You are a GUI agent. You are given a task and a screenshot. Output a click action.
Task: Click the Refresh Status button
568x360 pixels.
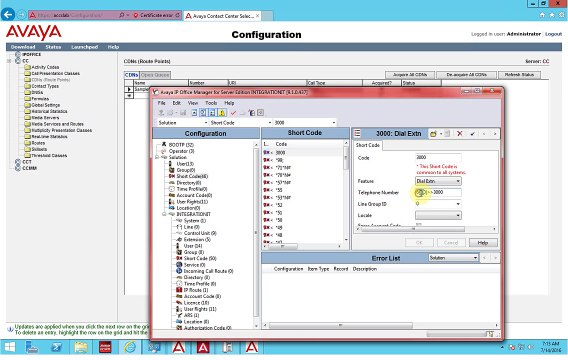pyautogui.click(x=519, y=75)
